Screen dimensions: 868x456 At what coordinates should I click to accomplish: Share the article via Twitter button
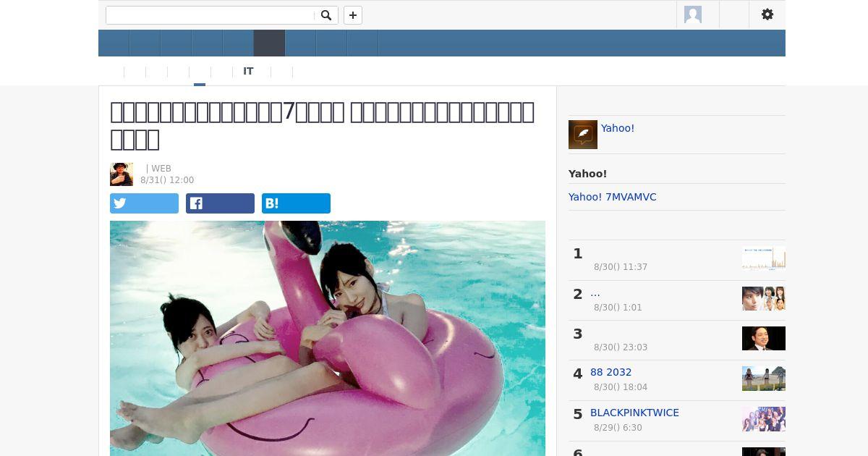[144, 203]
